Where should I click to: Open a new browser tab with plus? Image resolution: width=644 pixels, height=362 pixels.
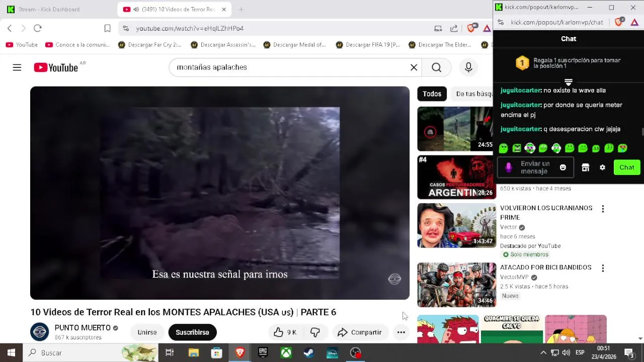click(x=241, y=9)
